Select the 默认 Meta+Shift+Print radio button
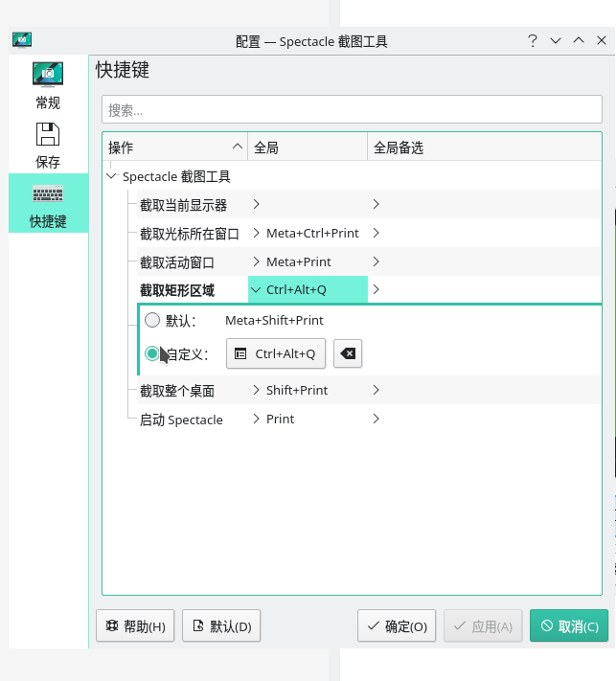The width and height of the screenshot is (616, 681). click(152, 320)
